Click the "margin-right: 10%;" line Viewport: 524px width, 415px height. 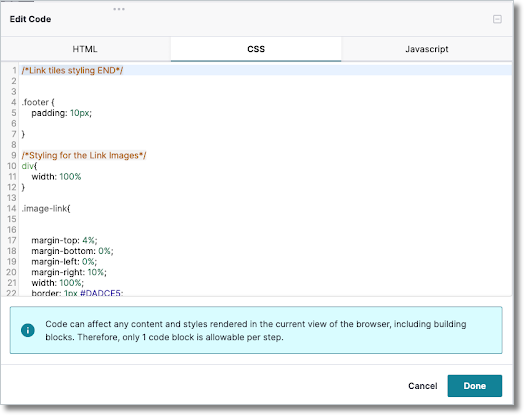click(x=69, y=273)
